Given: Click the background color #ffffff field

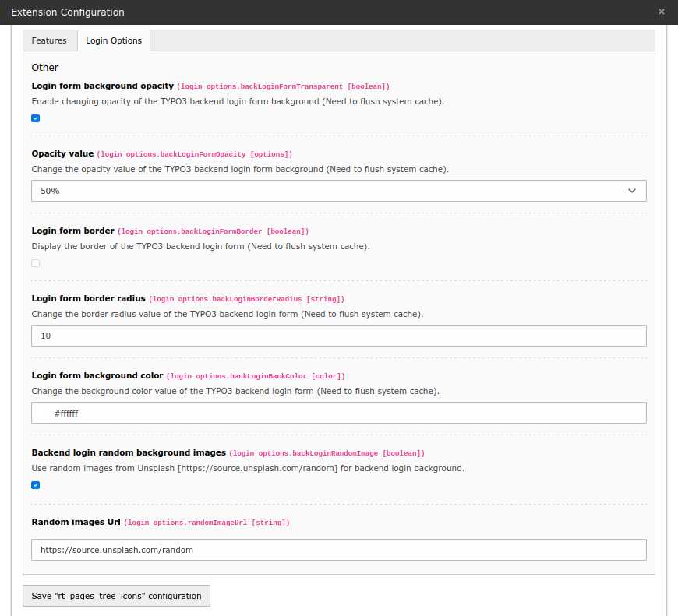Looking at the screenshot, I should 338,413.
